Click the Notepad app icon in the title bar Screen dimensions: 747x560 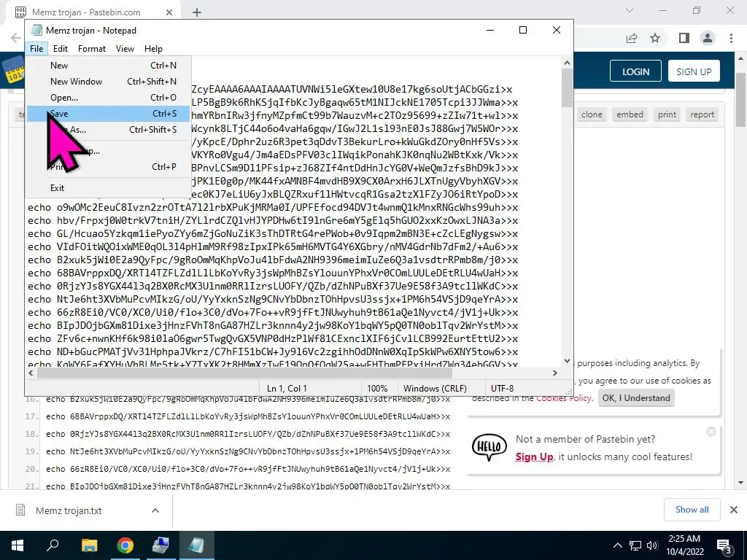click(36, 30)
